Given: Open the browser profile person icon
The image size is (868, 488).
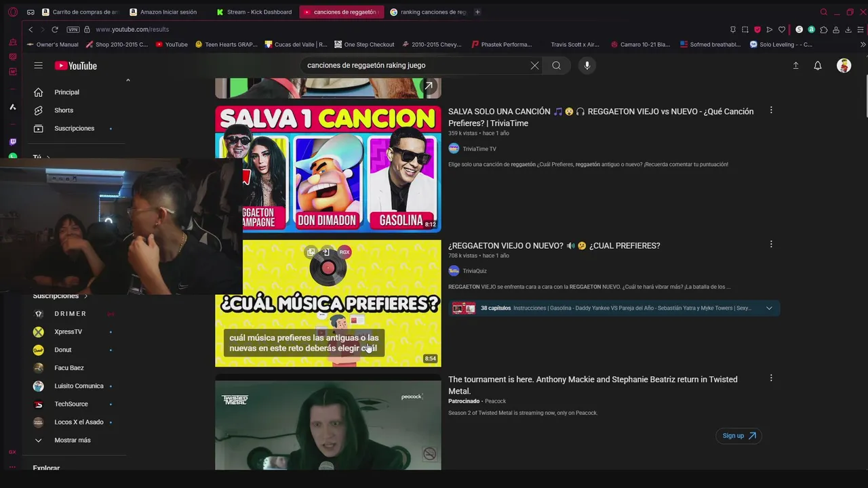Looking at the screenshot, I should pyautogui.click(x=835, y=30).
